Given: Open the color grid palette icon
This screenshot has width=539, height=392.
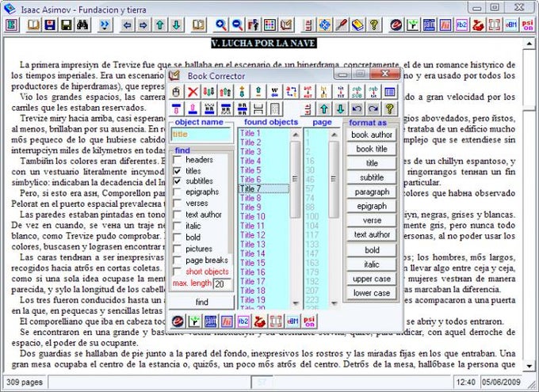Looking at the screenshot, I should tap(269, 25).
